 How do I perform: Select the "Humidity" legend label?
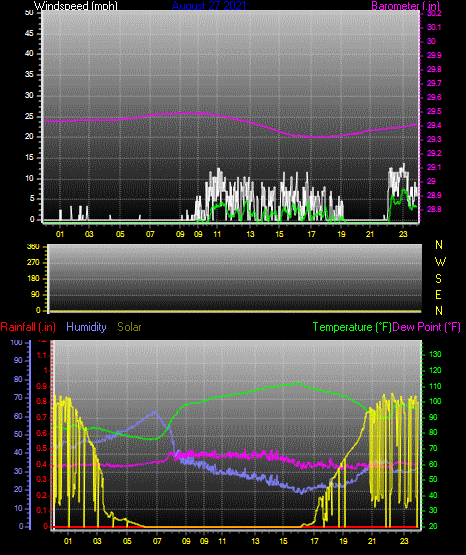tap(86, 327)
